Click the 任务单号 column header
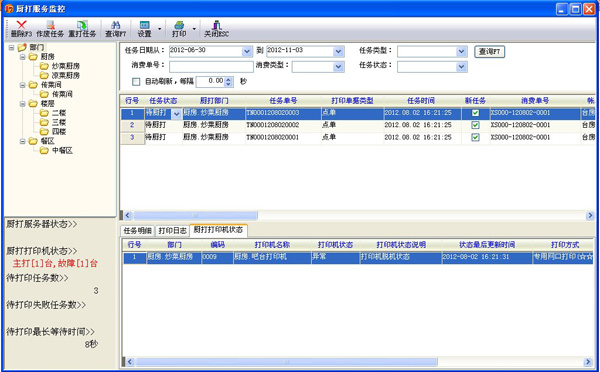The image size is (600, 372). click(x=283, y=101)
